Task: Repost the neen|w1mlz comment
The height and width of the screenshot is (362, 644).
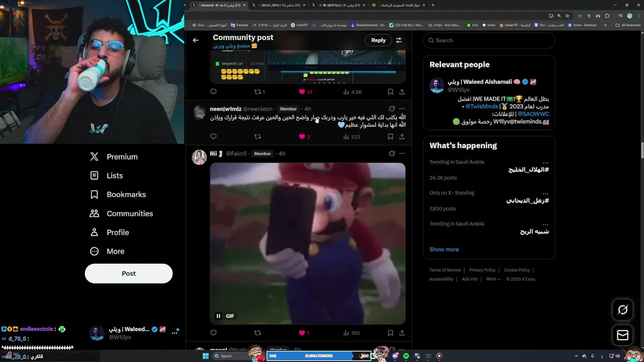Action: [258, 136]
